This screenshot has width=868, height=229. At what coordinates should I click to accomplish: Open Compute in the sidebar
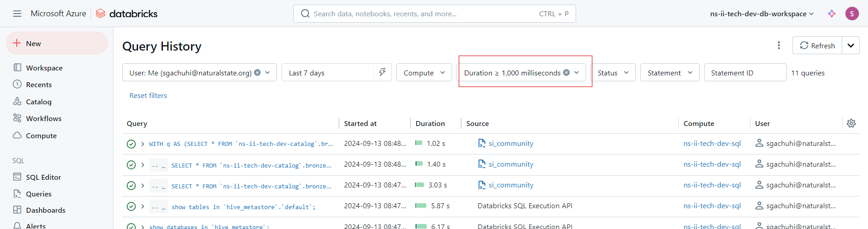pyautogui.click(x=41, y=136)
